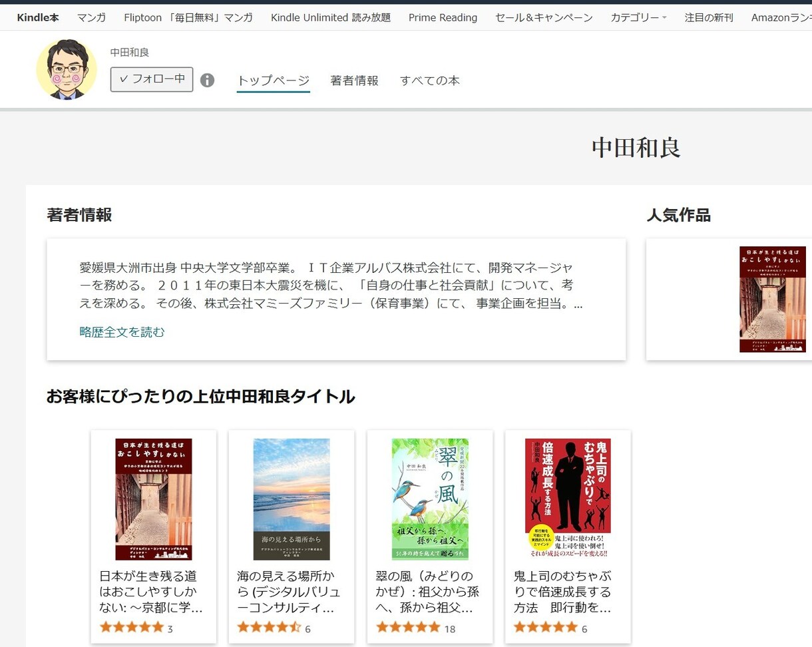Click the author name 中田和良 beside the avatar
The height and width of the screenshot is (647, 812).
click(130, 53)
